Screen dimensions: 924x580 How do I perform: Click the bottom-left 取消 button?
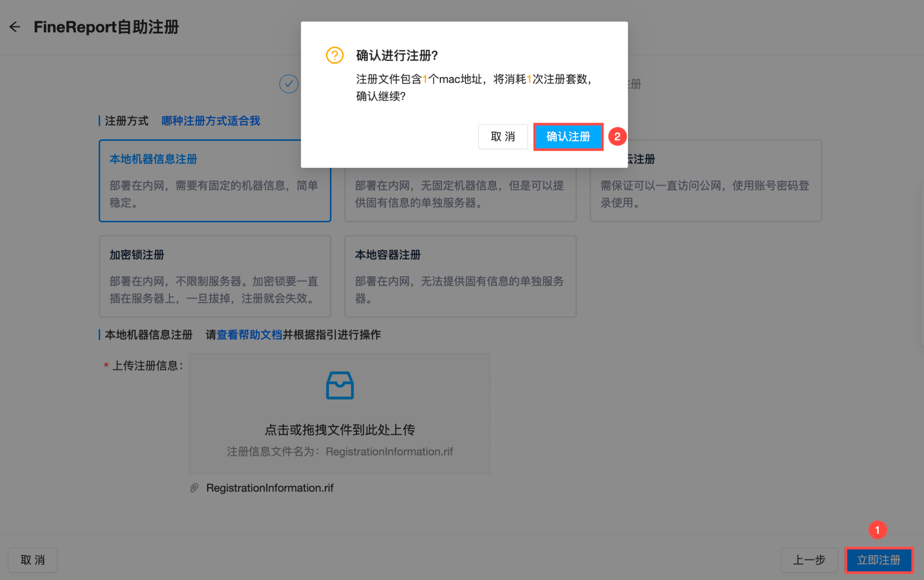[33, 560]
